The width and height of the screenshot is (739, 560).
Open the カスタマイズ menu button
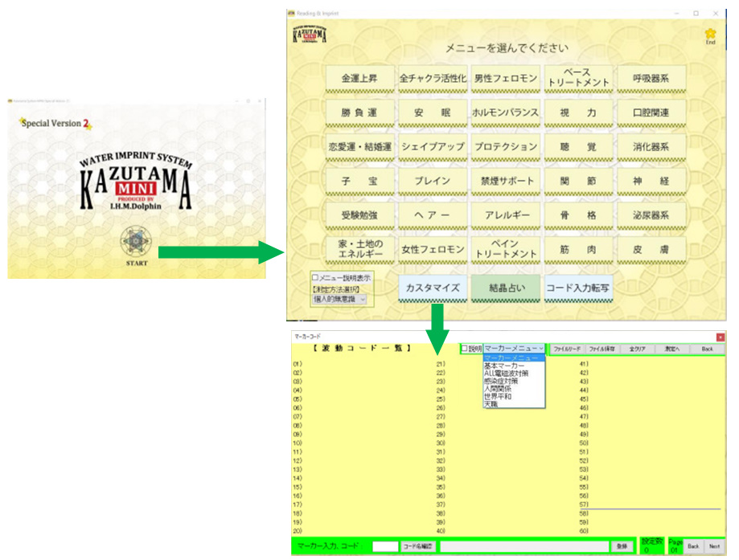(x=433, y=288)
